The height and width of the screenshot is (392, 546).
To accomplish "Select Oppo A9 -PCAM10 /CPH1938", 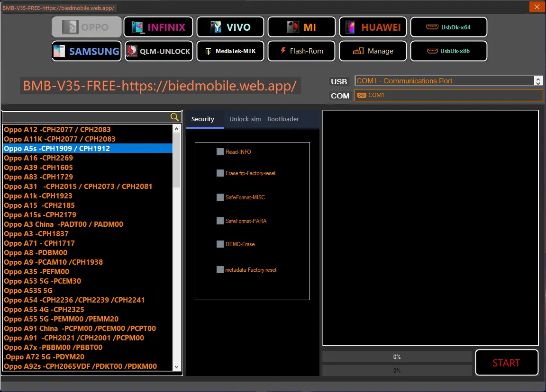I will pos(88,262).
